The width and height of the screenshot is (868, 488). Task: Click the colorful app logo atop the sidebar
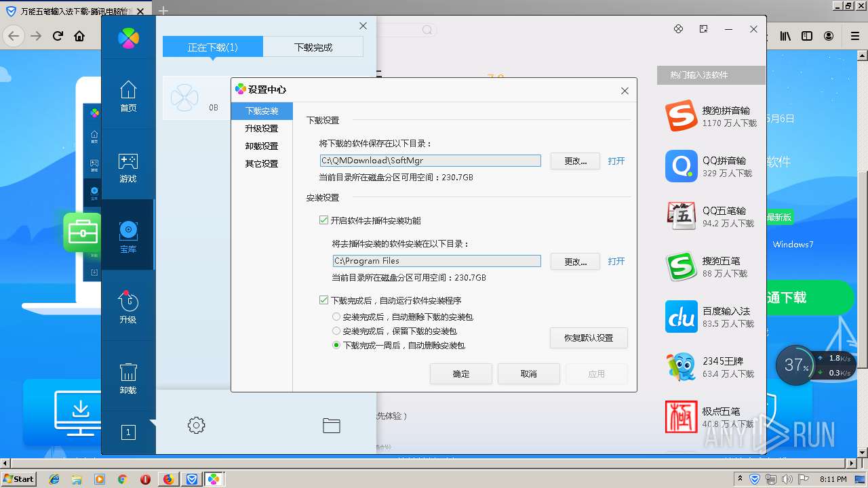pyautogui.click(x=128, y=38)
